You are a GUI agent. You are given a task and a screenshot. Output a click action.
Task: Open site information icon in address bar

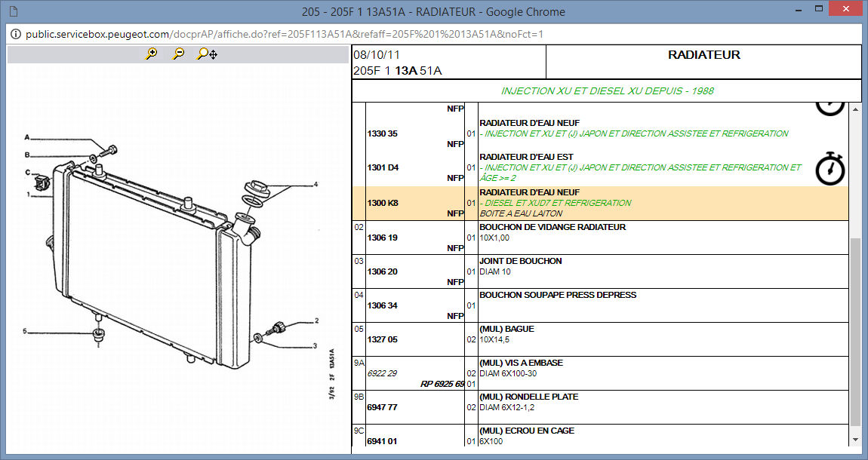point(15,35)
